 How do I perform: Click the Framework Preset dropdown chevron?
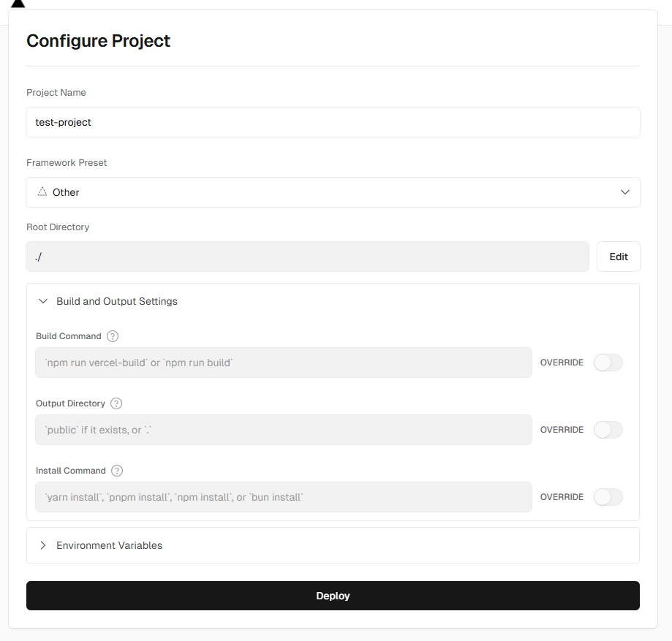click(625, 192)
